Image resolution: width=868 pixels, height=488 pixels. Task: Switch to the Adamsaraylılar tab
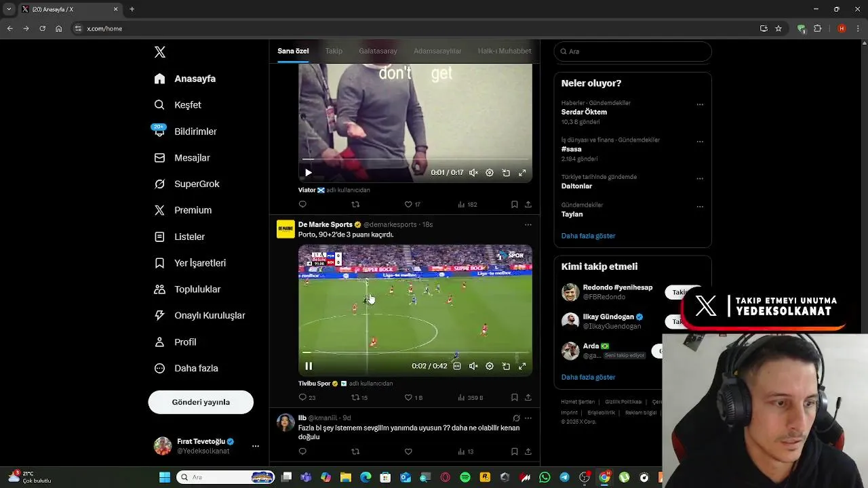pos(437,51)
